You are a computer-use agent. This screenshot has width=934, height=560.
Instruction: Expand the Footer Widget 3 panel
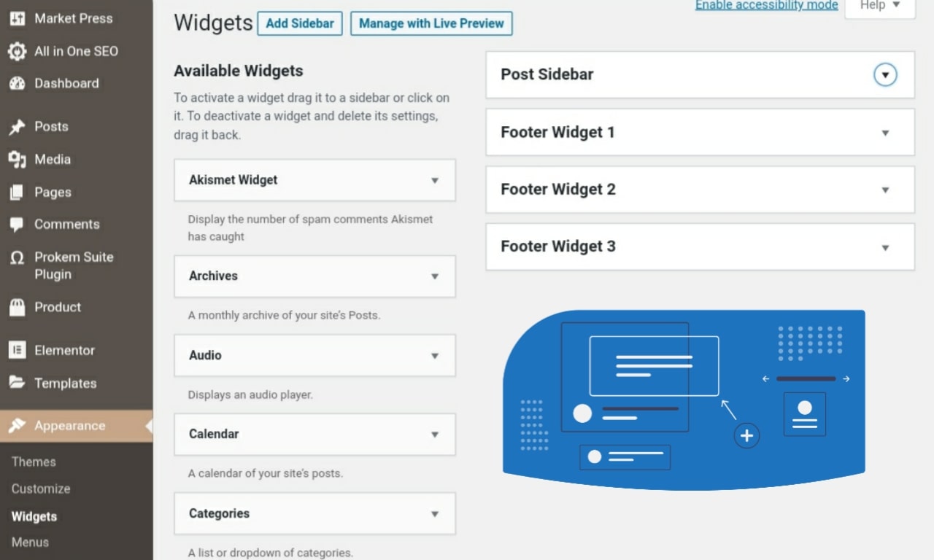885,247
